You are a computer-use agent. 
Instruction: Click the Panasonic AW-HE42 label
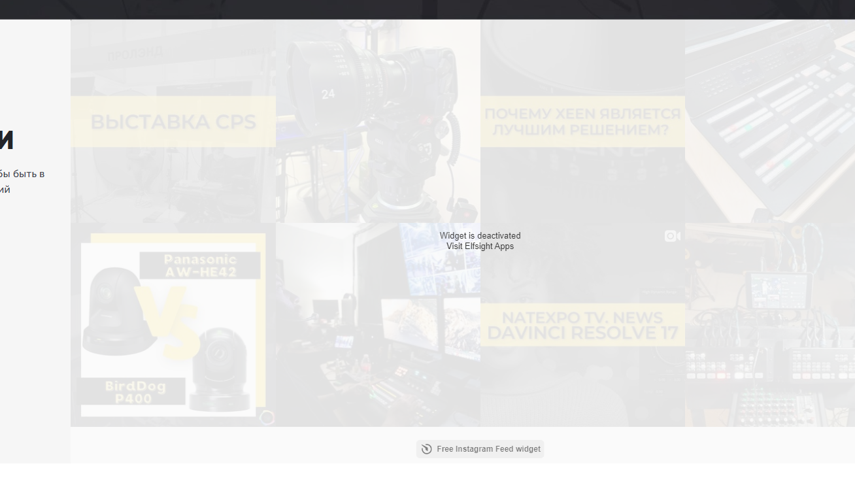[x=200, y=266]
